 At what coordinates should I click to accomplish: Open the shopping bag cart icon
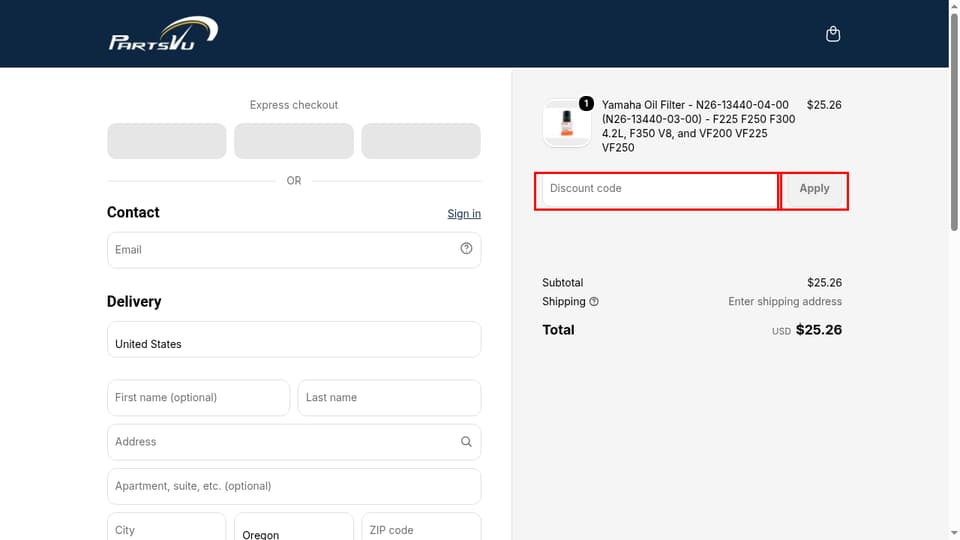point(833,34)
